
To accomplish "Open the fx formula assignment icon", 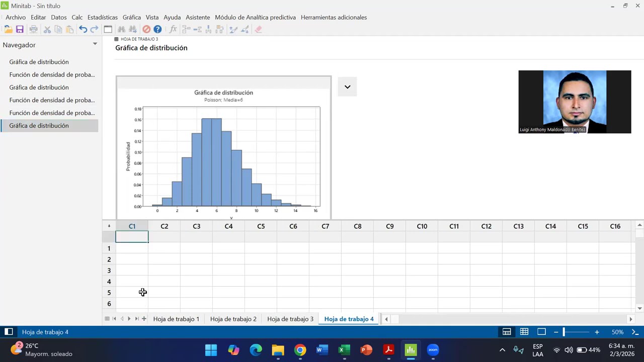I will (x=173, y=30).
